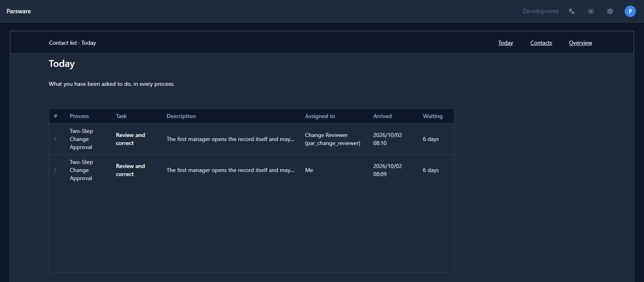Open the Contacts link
Screen dimensions: 644x282
(541, 43)
